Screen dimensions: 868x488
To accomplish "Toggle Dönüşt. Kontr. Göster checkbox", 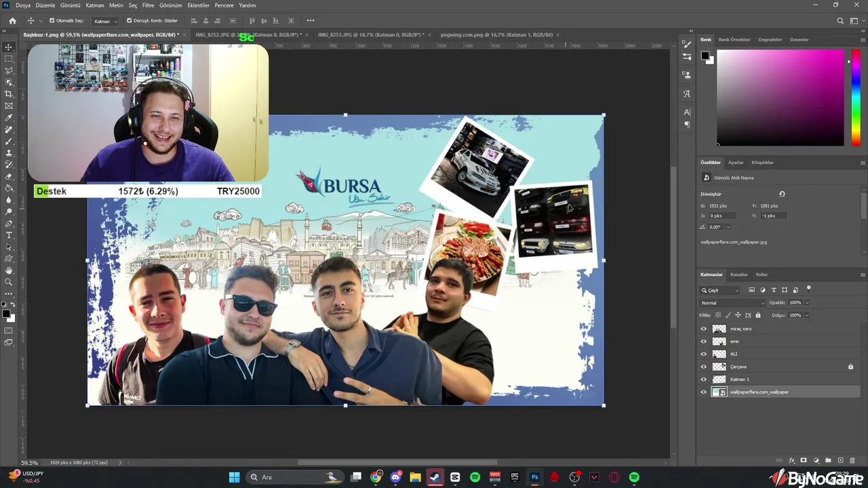I will coord(130,21).
